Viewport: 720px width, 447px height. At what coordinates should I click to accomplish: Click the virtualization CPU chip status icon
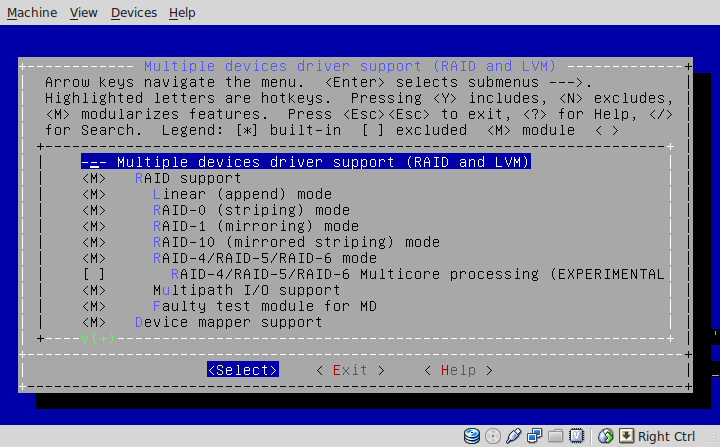click(576, 436)
